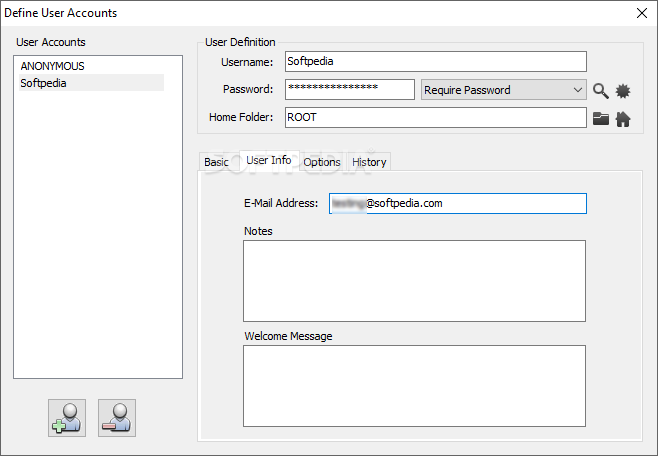The image size is (658, 456).
Task: Select the ANONYMOUS user account
Action: pos(91,66)
